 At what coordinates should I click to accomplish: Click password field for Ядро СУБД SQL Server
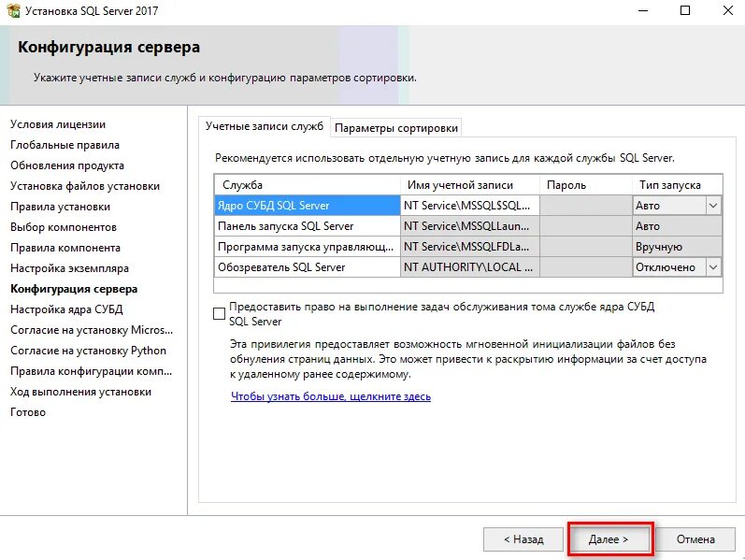586,206
